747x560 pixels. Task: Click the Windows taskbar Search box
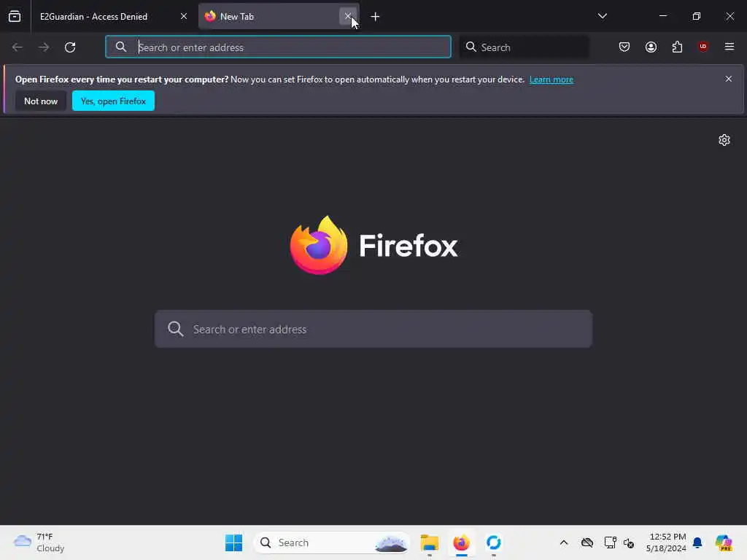point(332,542)
